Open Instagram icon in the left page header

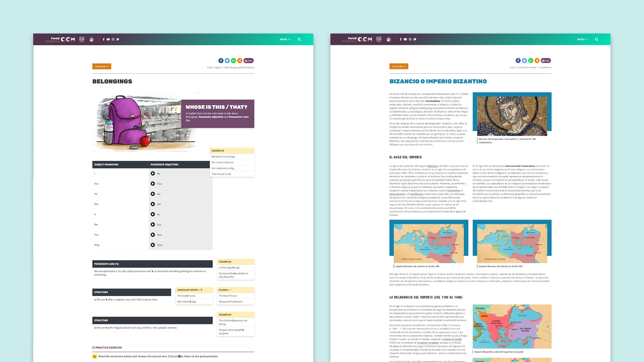(x=113, y=39)
